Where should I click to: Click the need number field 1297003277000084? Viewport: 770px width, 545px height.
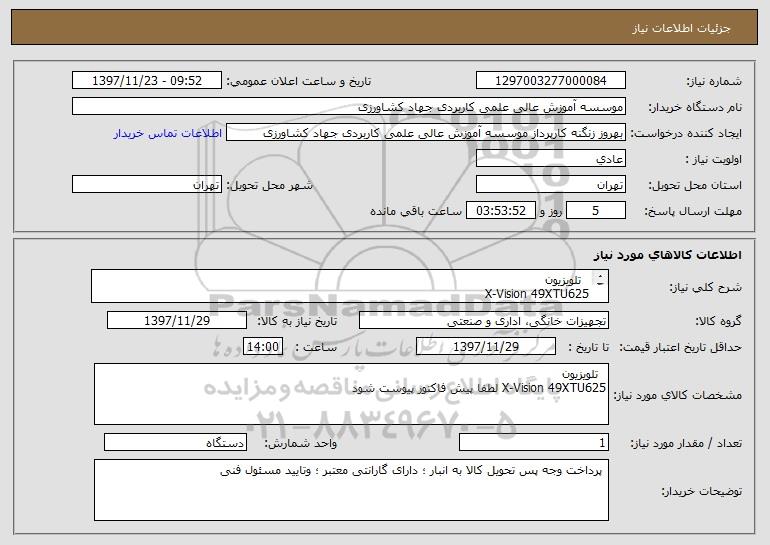[x=550, y=80]
